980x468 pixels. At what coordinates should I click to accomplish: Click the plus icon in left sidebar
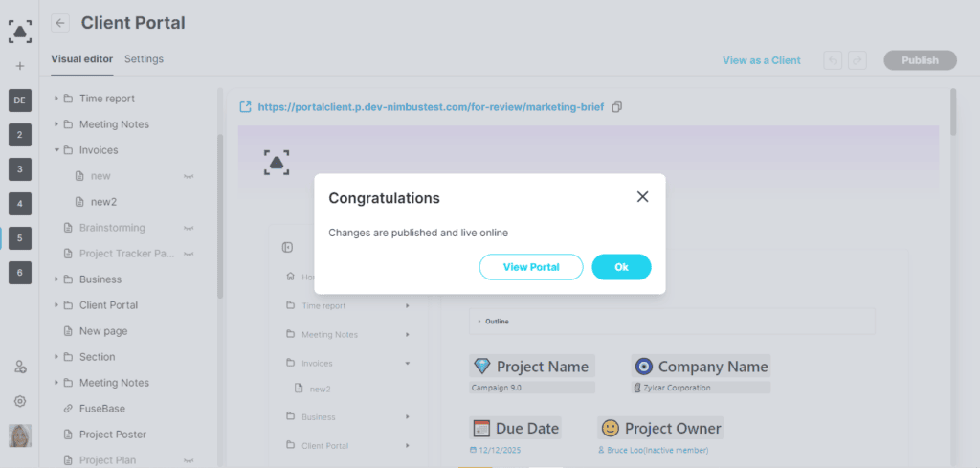pos(20,66)
